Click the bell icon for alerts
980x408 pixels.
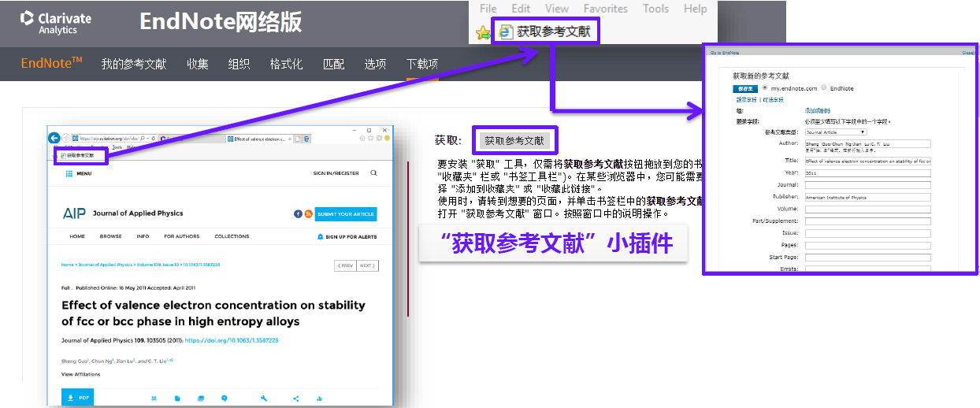click(320, 236)
